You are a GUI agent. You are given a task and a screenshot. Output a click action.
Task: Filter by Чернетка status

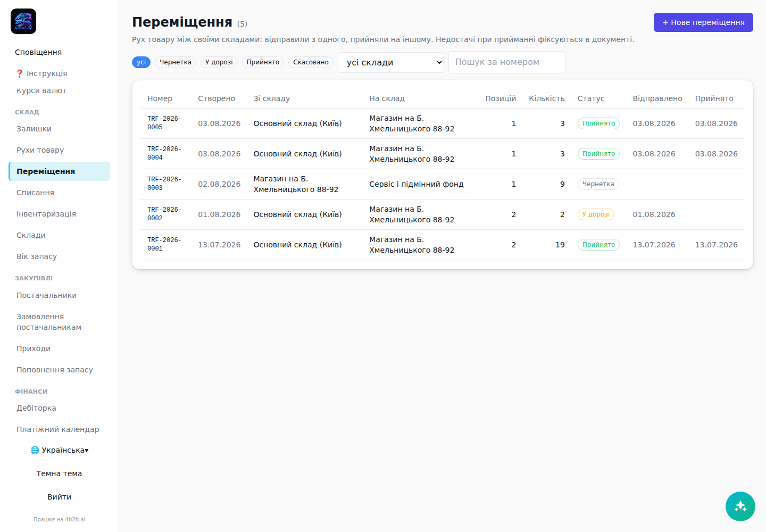[176, 62]
